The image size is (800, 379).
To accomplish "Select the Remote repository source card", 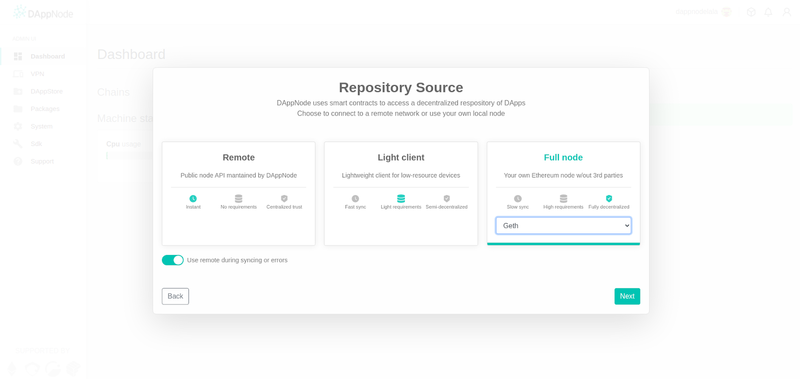I will click(238, 193).
